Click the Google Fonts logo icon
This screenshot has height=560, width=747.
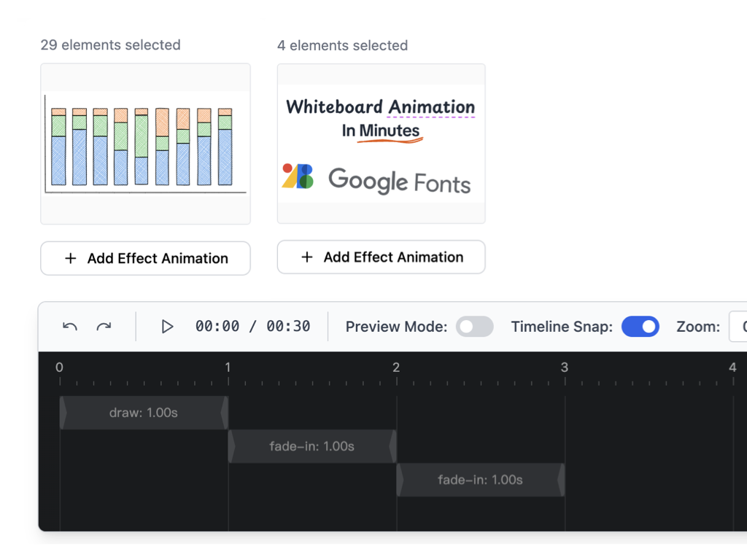point(298,176)
